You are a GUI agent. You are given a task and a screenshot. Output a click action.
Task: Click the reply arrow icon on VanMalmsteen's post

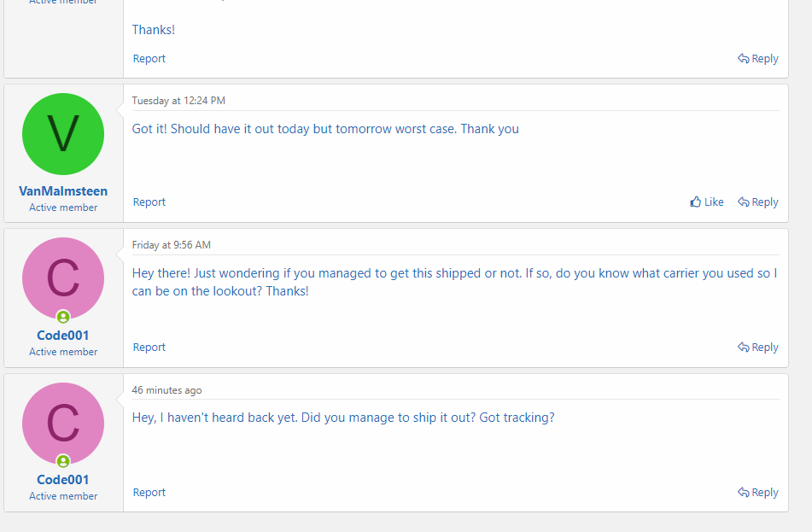point(744,202)
